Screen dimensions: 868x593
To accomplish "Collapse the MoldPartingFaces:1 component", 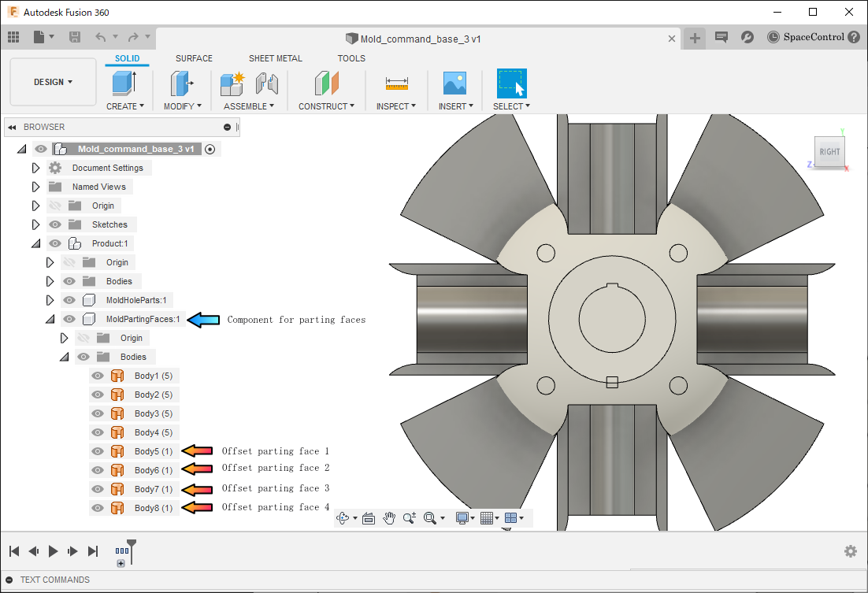I will click(x=50, y=319).
